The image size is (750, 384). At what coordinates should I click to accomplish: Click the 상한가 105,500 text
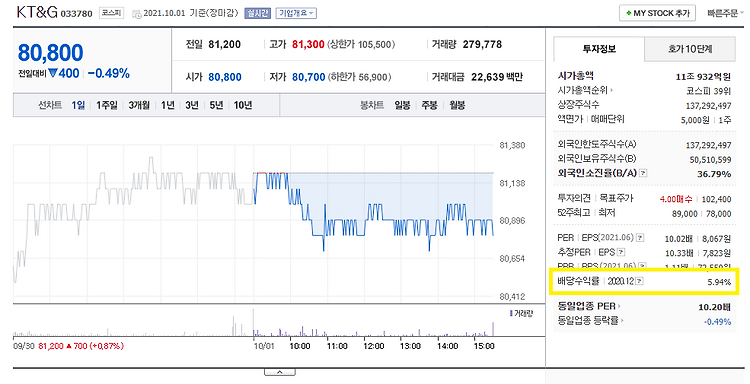[362, 44]
